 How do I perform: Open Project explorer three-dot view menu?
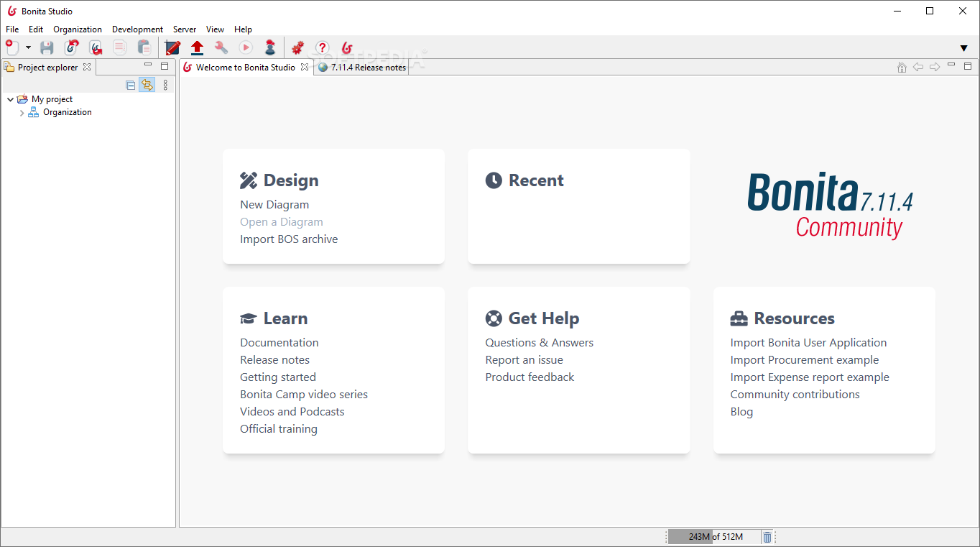pyautogui.click(x=165, y=85)
